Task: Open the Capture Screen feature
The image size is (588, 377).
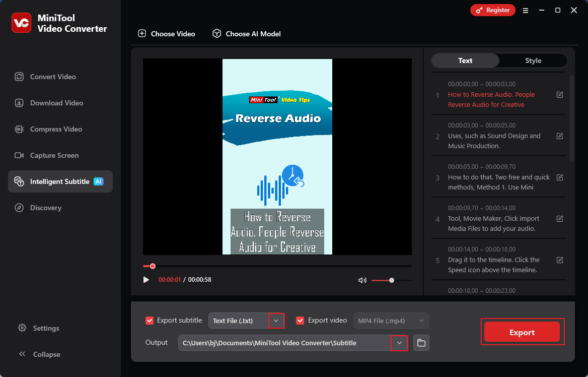Action: tap(53, 155)
